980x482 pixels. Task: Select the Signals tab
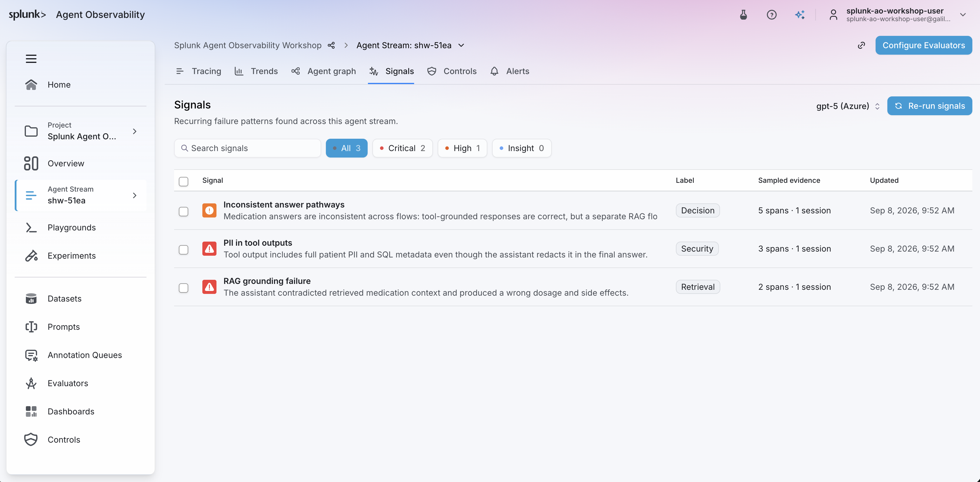pyautogui.click(x=391, y=71)
